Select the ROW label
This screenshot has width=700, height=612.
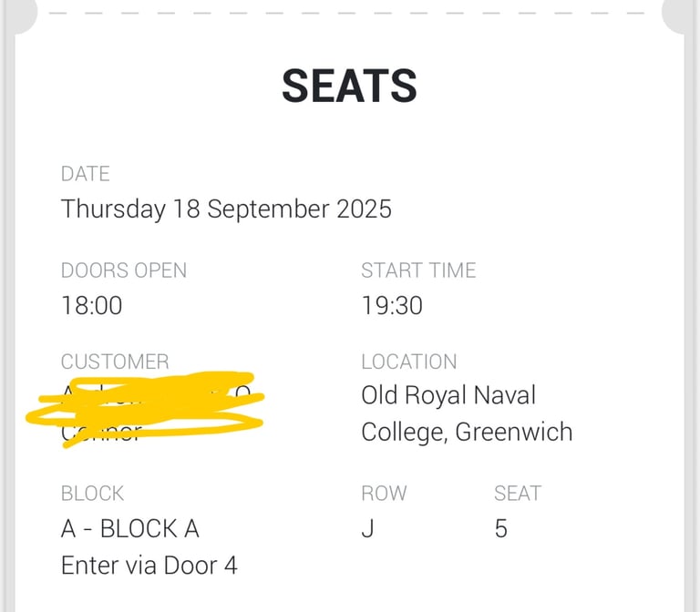[384, 494]
